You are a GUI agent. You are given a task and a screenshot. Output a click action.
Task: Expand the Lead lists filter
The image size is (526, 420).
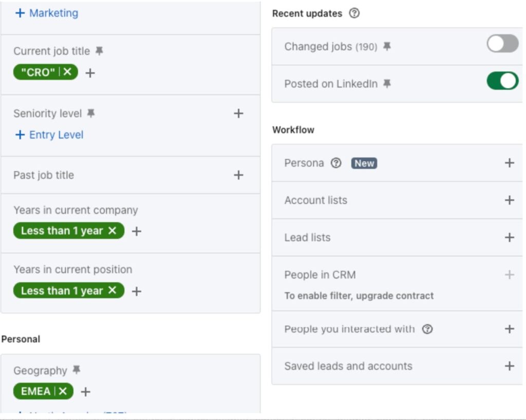(x=509, y=238)
